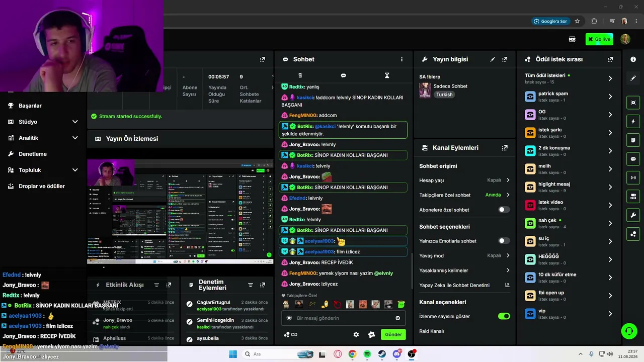Viewport: 644px width, 362px height.
Task: Expand the nah çek reward chevron
Action: 610,223
